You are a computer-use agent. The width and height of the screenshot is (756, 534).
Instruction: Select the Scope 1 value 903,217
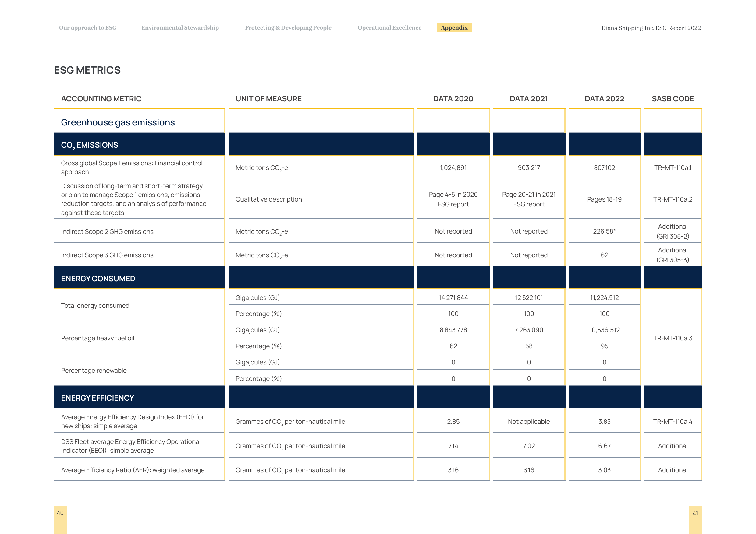pyautogui.click(x=529, y=168)
